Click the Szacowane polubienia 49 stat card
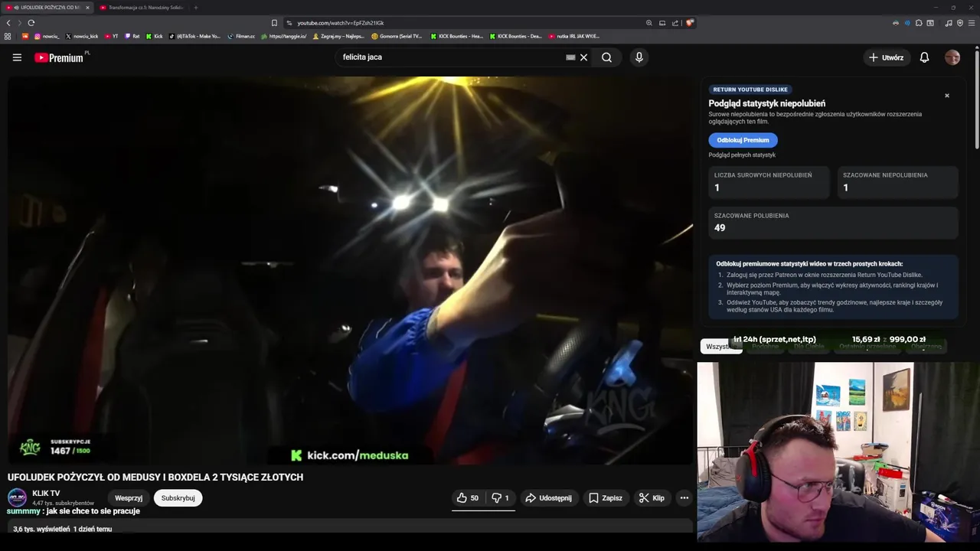 coord(833,223)
